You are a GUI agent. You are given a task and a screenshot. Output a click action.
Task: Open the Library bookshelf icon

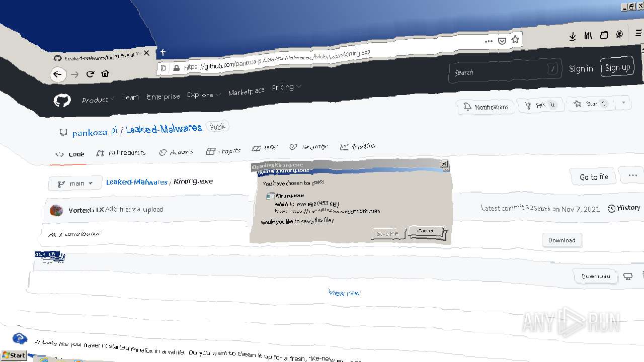(x=588, y=36)
